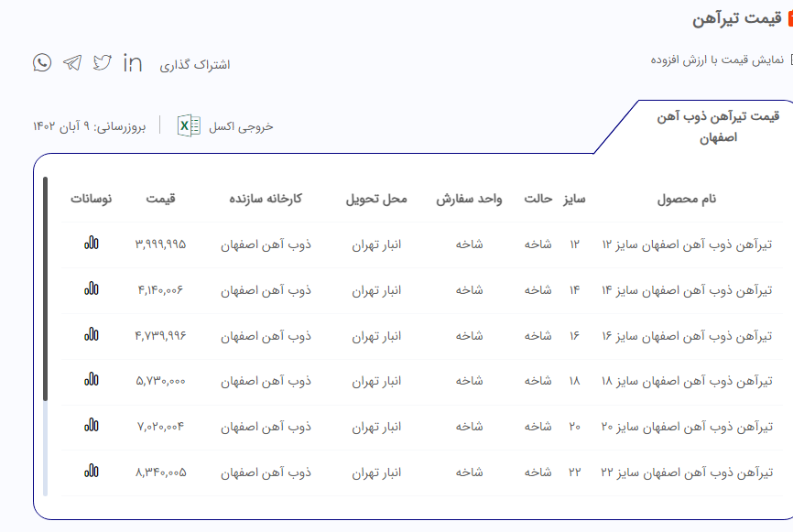Open fluctuations chart for سایز ۲۰ row
Screen dimensions: 793x532
(92, 426)
